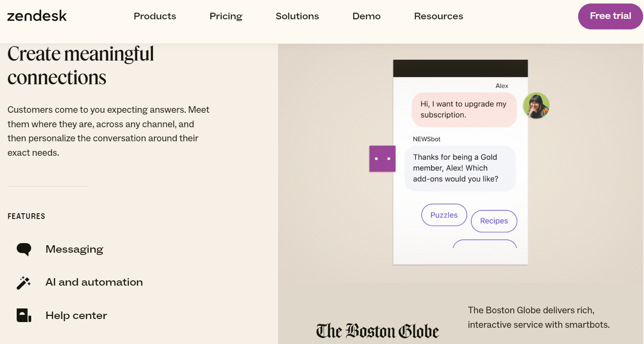Viewport: 644px width, 344px height.
Task: Start a Free trial
Action: (x=610, y=16)
